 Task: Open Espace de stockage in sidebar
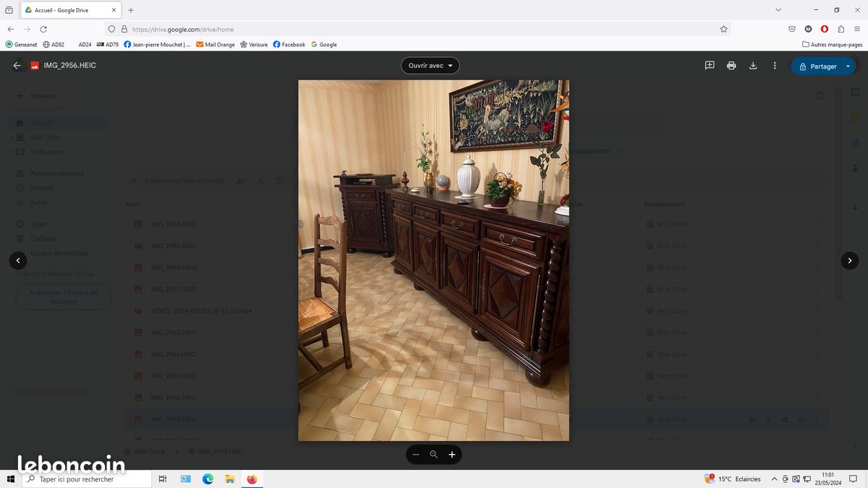click(x=56, y=253)
